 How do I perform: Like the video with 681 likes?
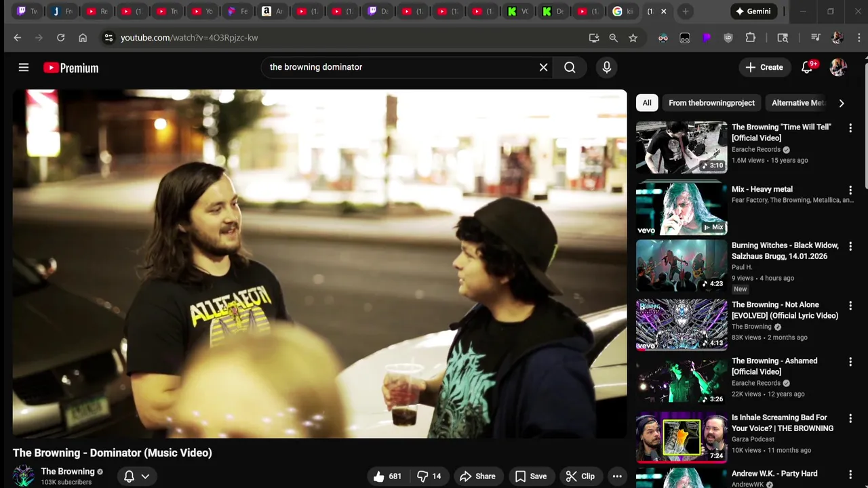(x=387, y=476)
